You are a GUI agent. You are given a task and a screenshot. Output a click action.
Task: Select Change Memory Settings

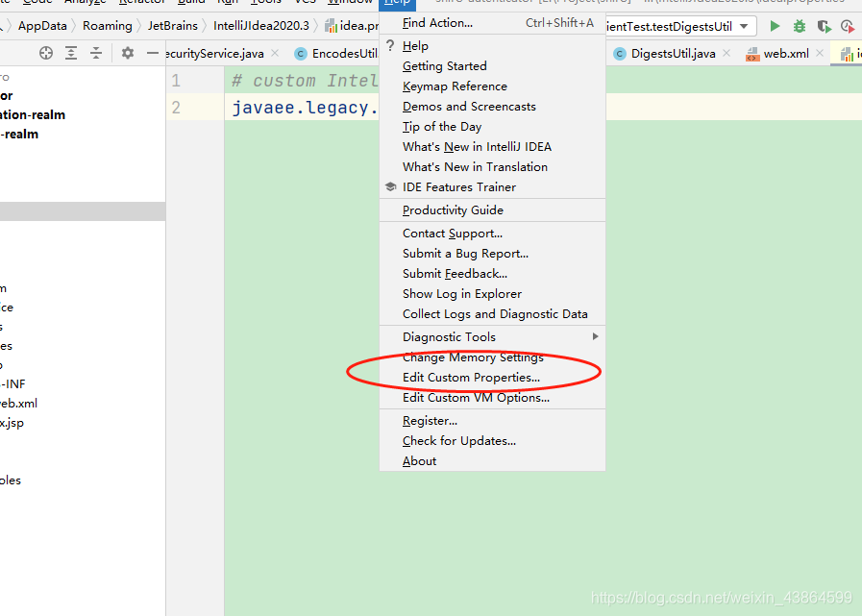click(493, 357)
